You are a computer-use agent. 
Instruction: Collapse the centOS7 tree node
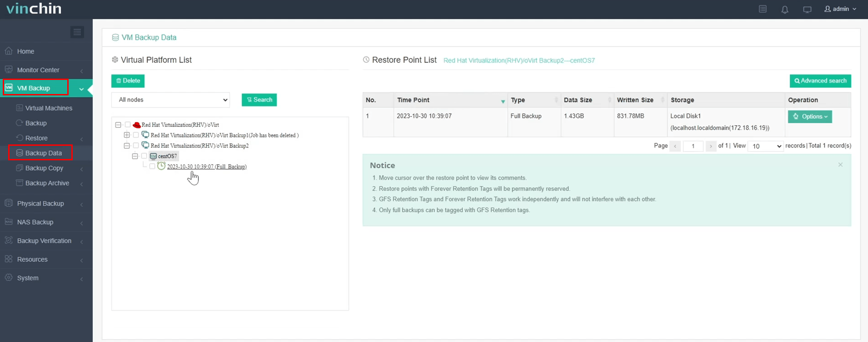point(135,156)
